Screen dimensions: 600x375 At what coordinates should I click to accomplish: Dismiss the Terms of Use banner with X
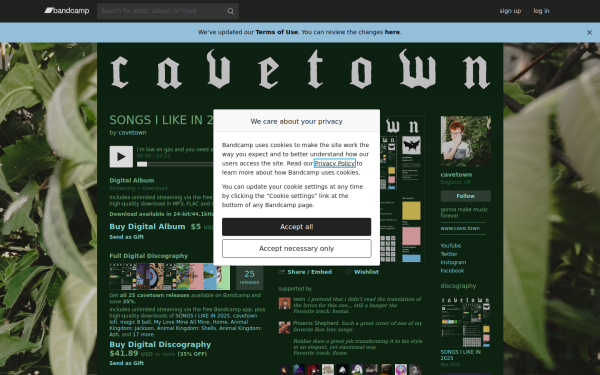pos(589,33)
